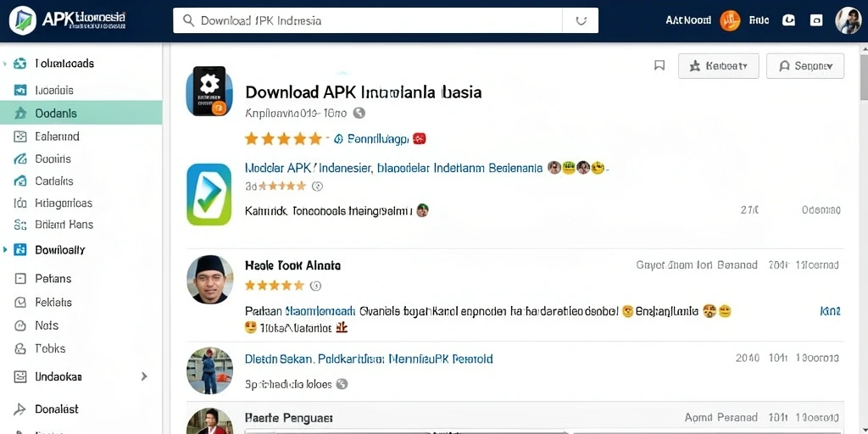Select the 'Iolumtaoads' sidebar item

point(64,63)
